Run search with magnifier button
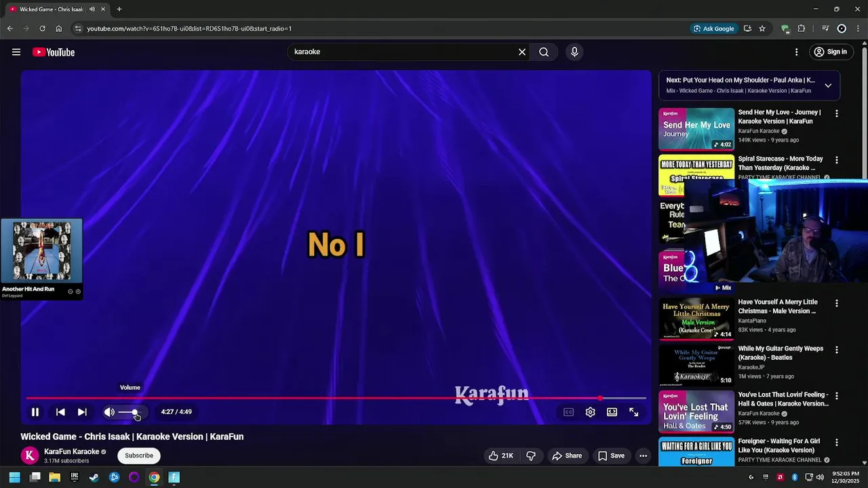 click(x=544, y=52)
